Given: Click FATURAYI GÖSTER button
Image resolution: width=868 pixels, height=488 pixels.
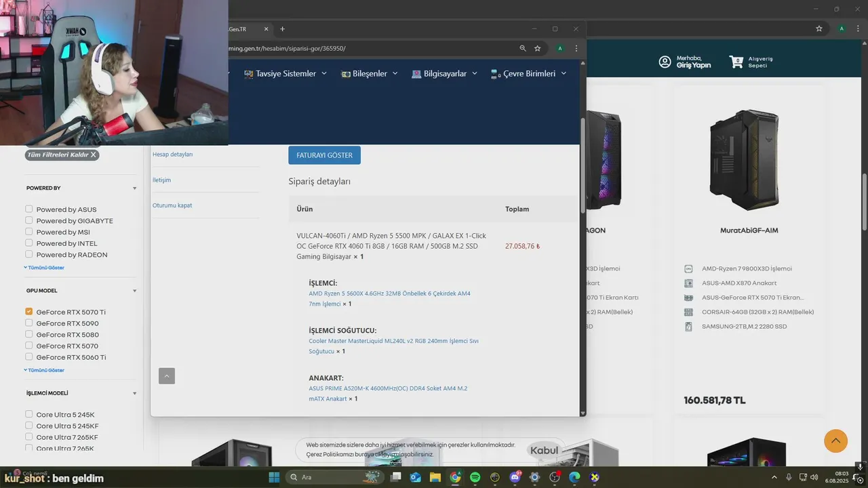Looking at the screenshot, I should [x=324, y=155].
